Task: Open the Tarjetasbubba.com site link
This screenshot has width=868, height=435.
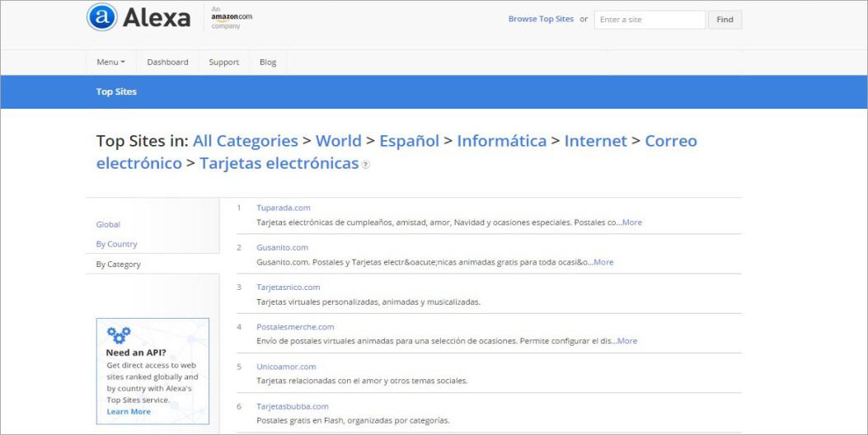Action: pos(293,406)
